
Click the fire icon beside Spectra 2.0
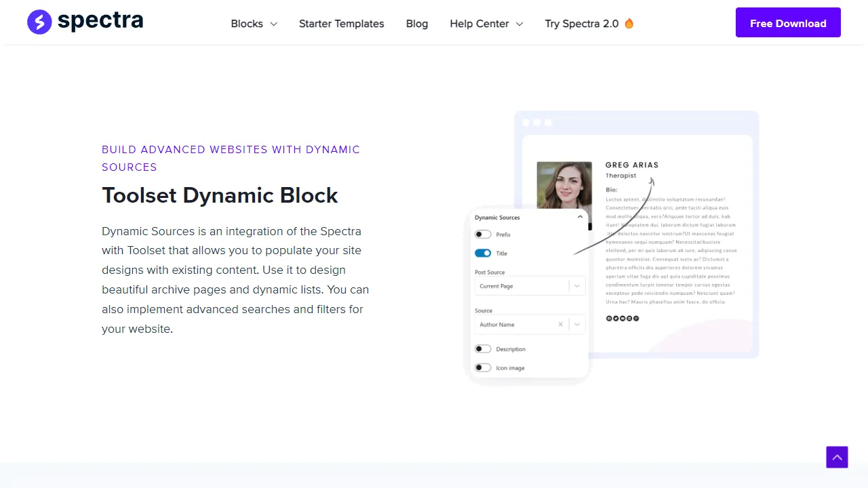[629, 24]
